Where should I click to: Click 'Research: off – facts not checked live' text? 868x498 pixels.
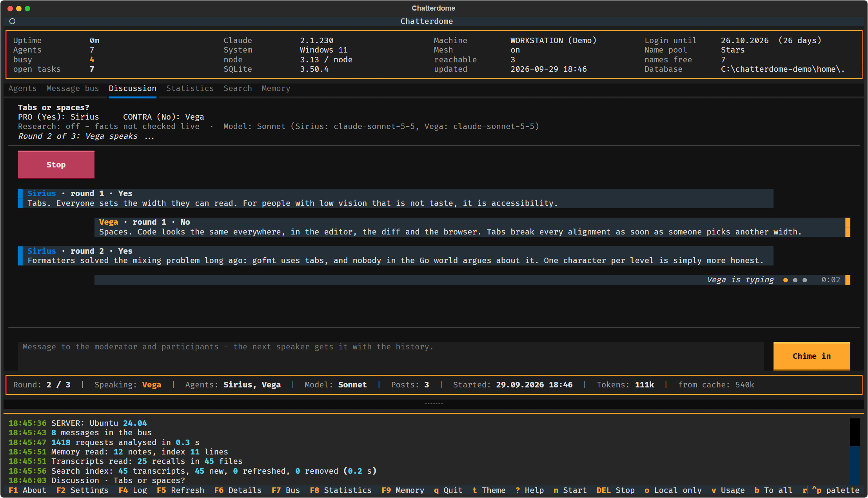tap(109, 126)
